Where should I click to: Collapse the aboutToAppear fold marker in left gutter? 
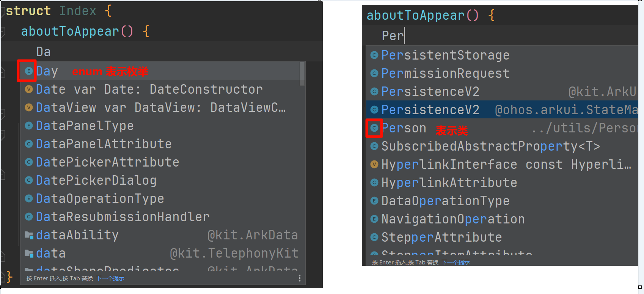pyautogui.click(x=3, y=32)
